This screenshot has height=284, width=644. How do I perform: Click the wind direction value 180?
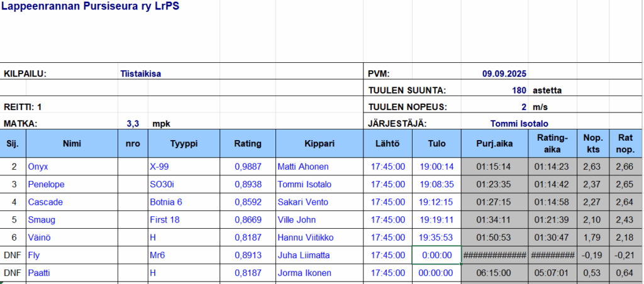coord(519,90)
